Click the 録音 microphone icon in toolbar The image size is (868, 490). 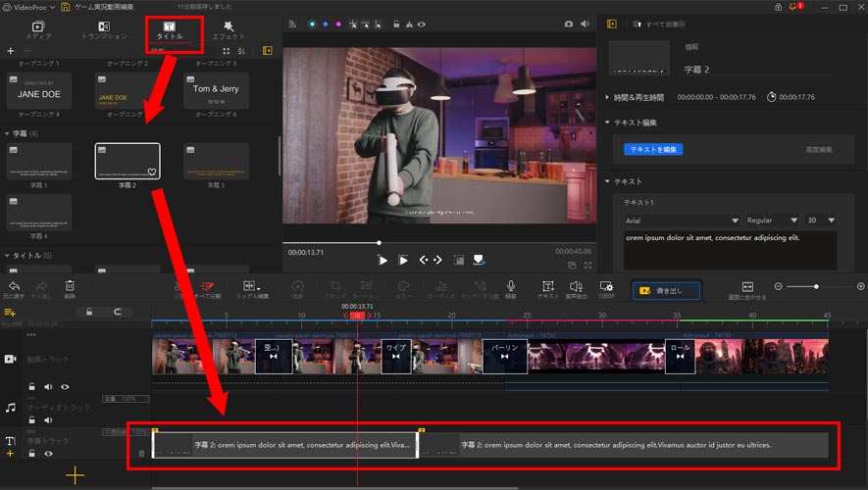pyautogui.click(x=511, y=286)
